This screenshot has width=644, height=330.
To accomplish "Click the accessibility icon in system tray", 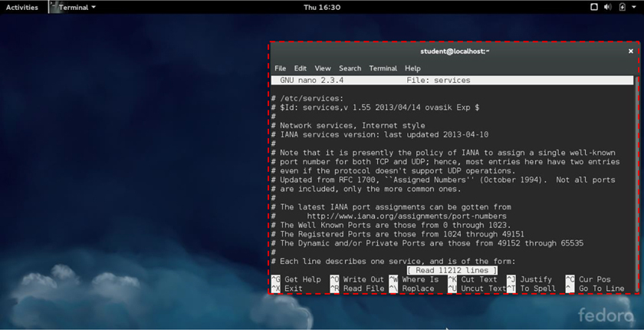I will pyautogui.click(x=594, y=7).
